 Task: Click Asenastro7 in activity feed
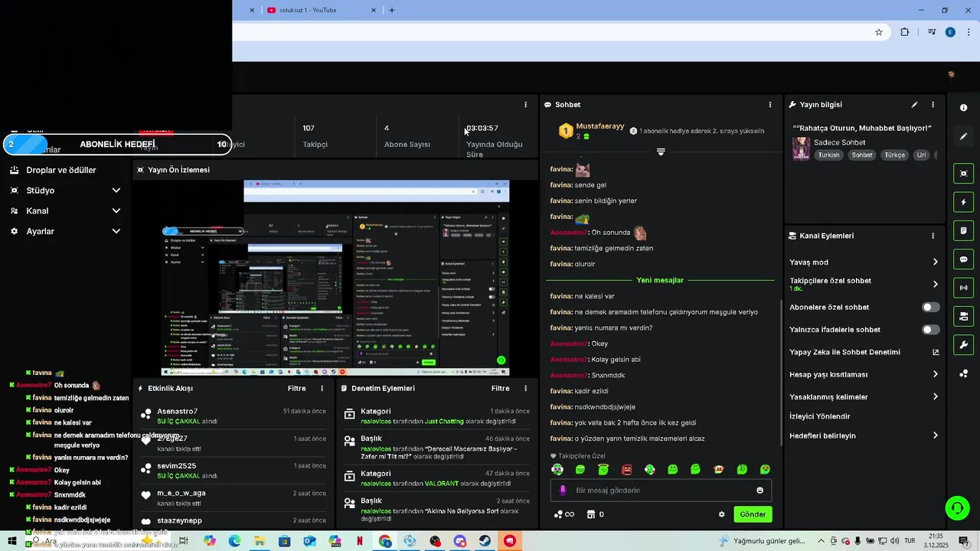pyautogui.click(x=178, y=412)
